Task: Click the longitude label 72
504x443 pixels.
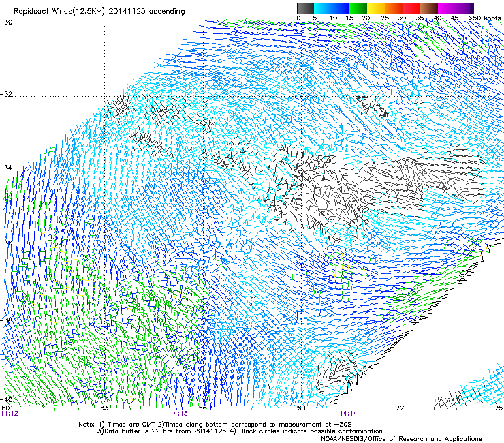Action: coord(400,408)
